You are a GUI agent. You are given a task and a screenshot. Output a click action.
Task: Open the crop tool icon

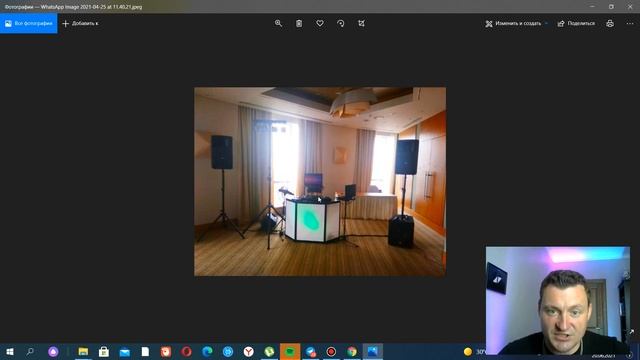coord(361,23)
